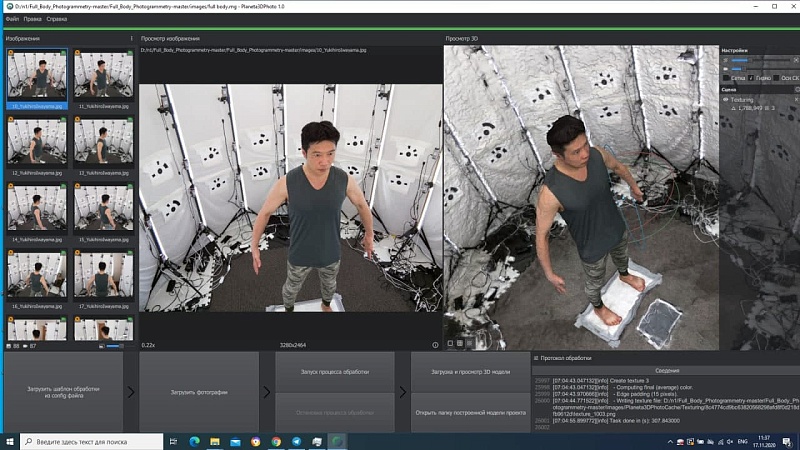This screenshot has height=450, width=800.
Task: Select thumbnail 16_YukihiroIwayama.jpg
Action: (37, 279)
